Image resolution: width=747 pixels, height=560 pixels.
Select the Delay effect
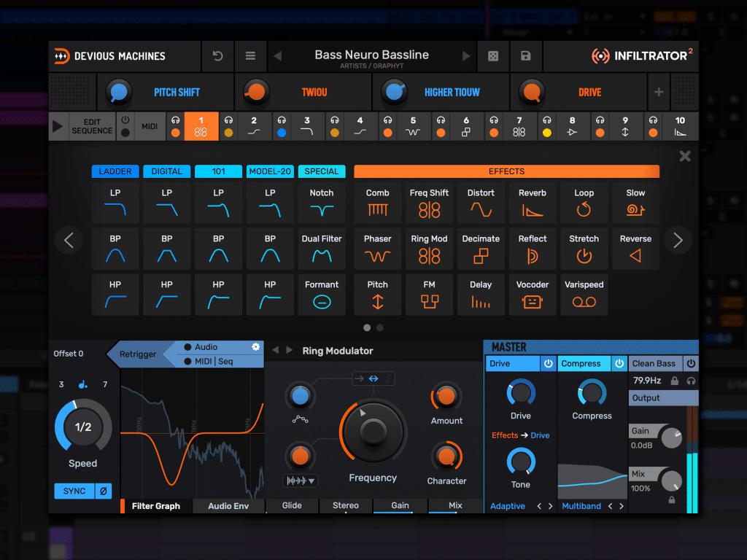(x=481, y=295)
